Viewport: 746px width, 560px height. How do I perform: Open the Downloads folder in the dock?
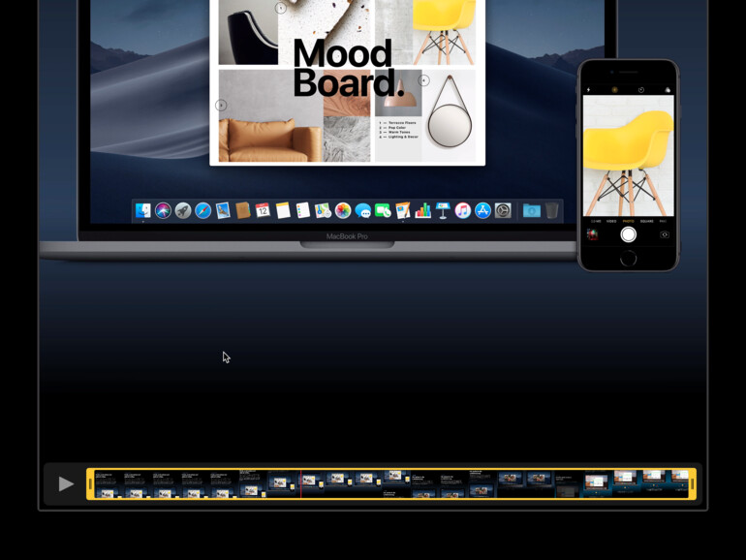tap(532, 210)
